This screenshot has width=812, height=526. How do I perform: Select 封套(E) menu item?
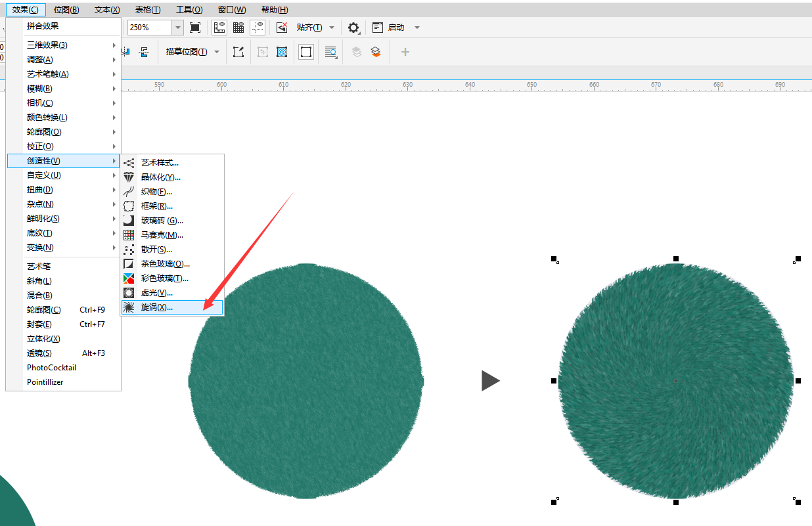[x=64, y=324]
